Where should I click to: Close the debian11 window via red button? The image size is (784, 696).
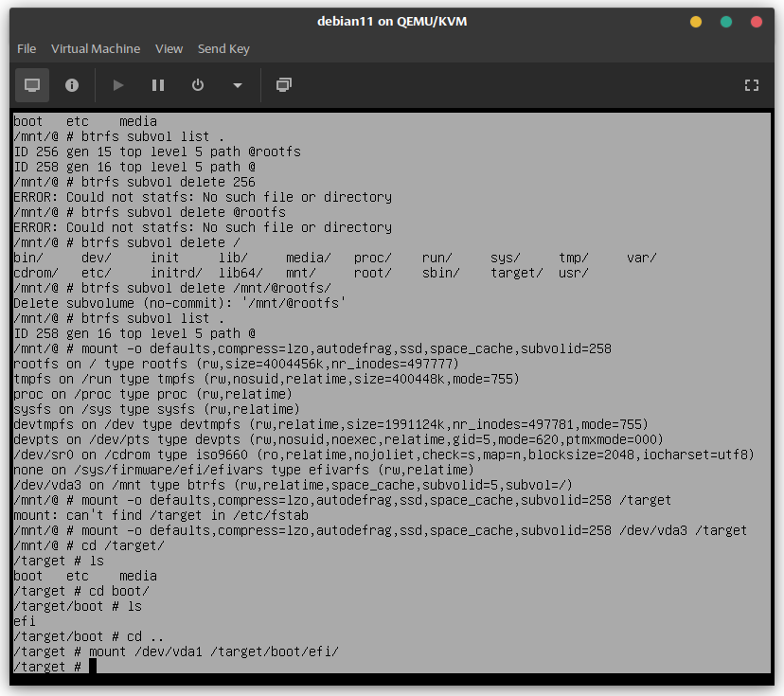(757, 22)
